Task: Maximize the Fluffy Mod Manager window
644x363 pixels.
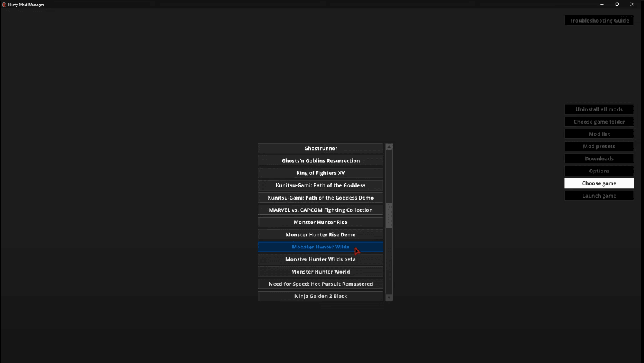Action: 617,4
